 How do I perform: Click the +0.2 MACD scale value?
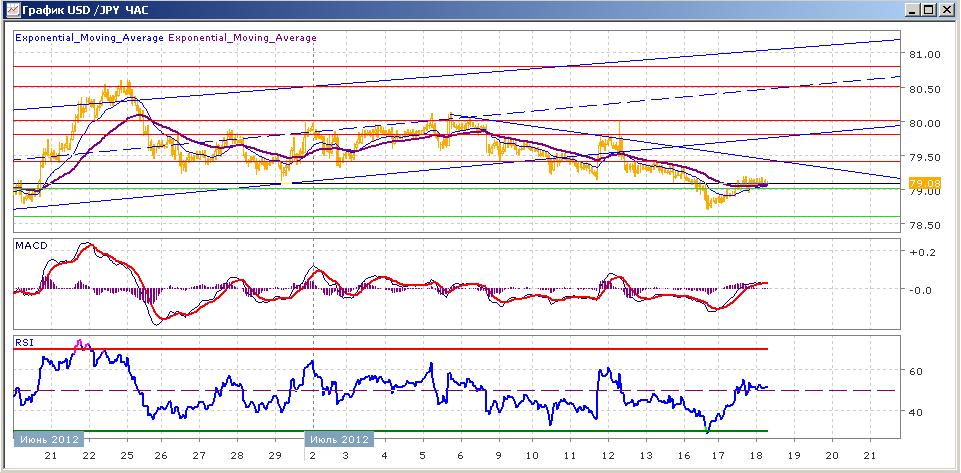[922, 252]
